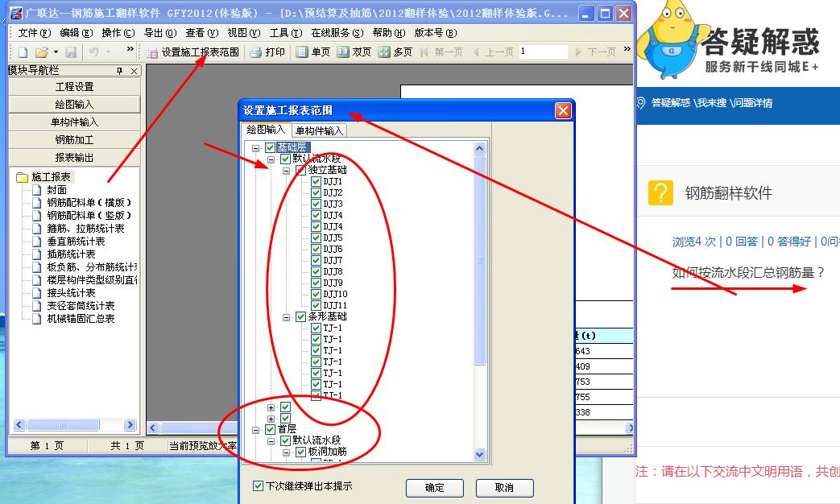The image size is (840, 504).
Task: Open 钢筋配料单(横版) report
Action: (x=89, y=203)
